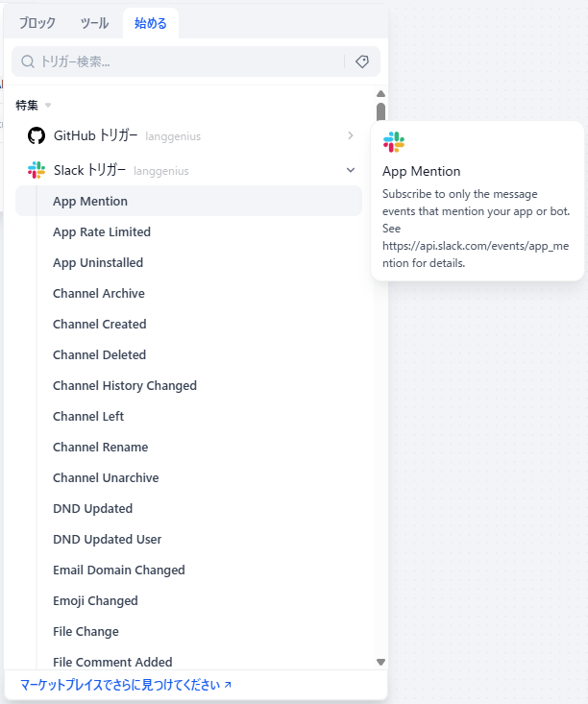Select the File Comment Added trigger
The height and width of the screenshot is (704, 588).
click(x=112, y=661)
